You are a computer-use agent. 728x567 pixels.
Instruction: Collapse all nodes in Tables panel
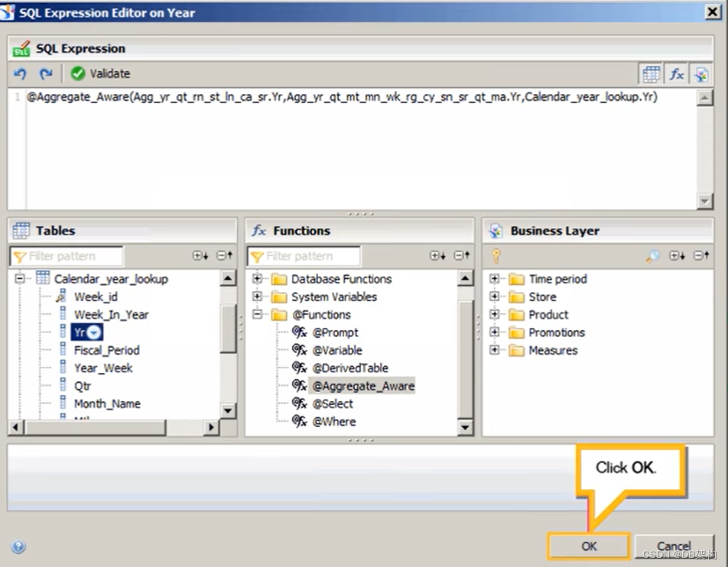tap(225, 256)
